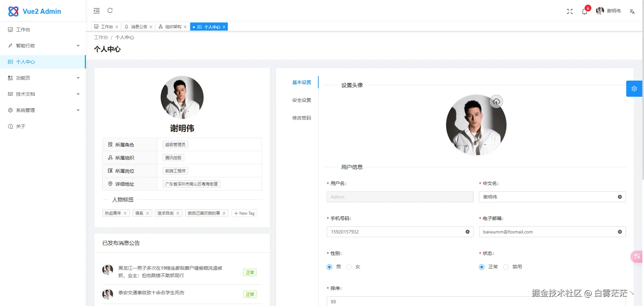Expand the 系统管理 sidebar menu
Image resolution: width=644 pixels, height=306 pixels.
[43, 110]
